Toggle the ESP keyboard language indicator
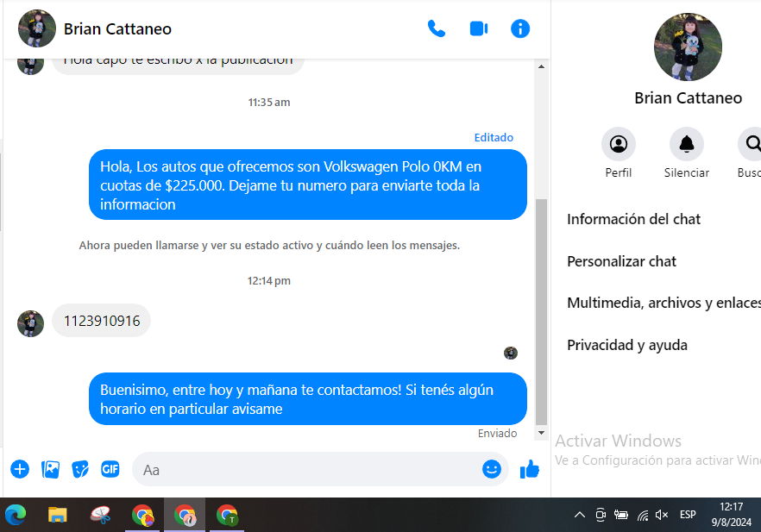 [x=688, y=515]
